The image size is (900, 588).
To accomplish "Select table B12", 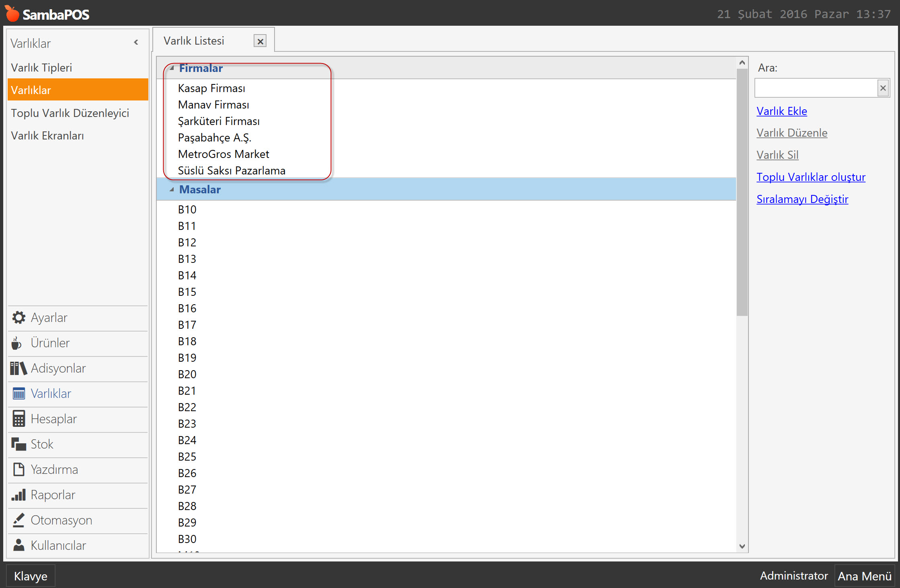I will coord(446,242).
